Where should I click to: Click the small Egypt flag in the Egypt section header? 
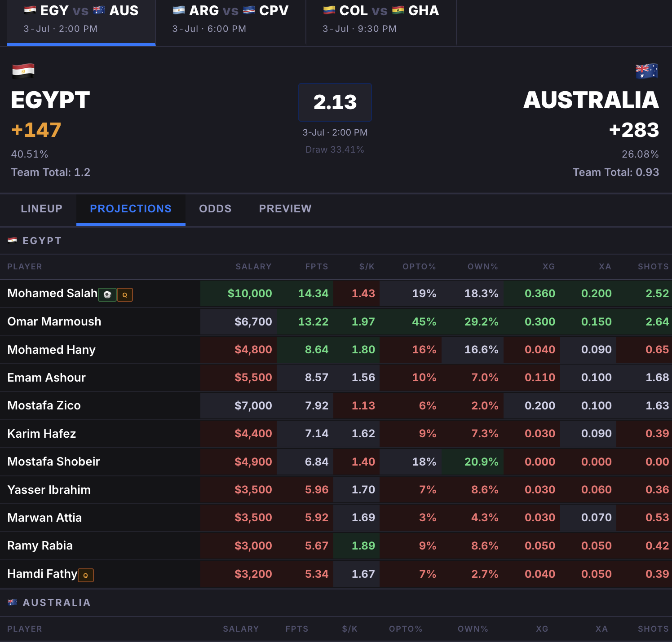(x=13, y=240)
